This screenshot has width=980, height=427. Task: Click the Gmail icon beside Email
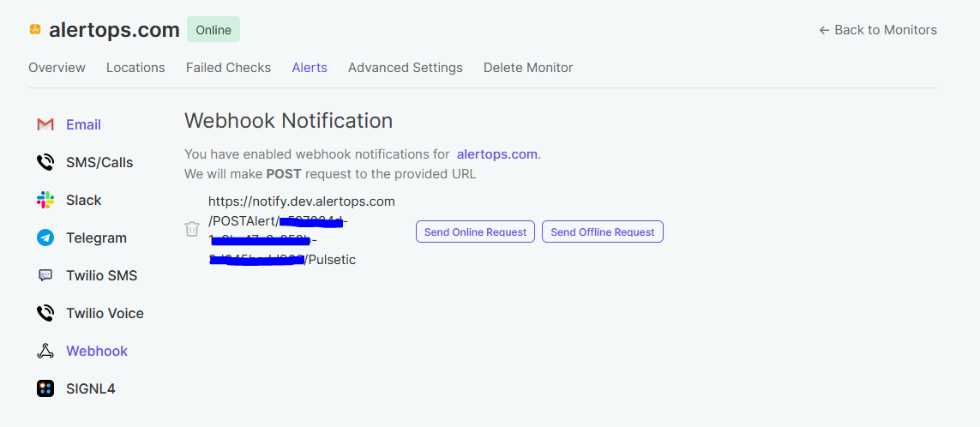pyautogui.click(x=45, y=125)
